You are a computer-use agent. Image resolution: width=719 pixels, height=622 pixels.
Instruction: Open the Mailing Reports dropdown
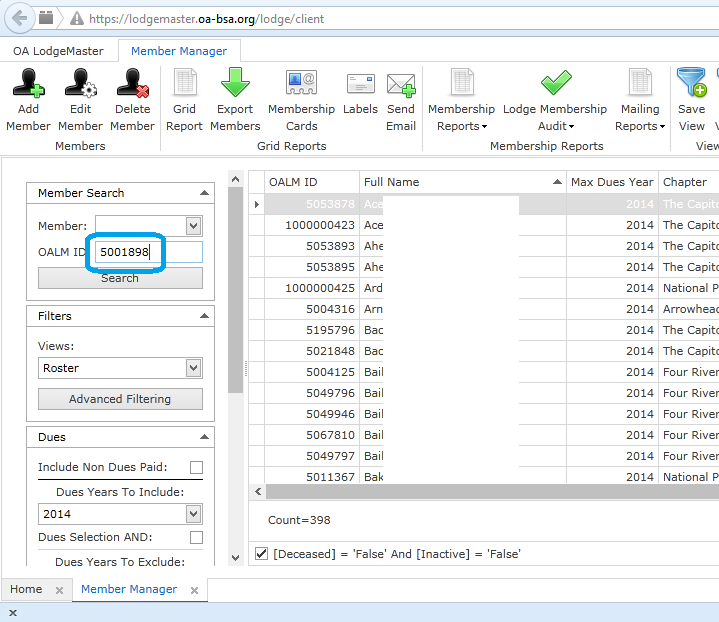pyautogui.click(x=640, y=100)
